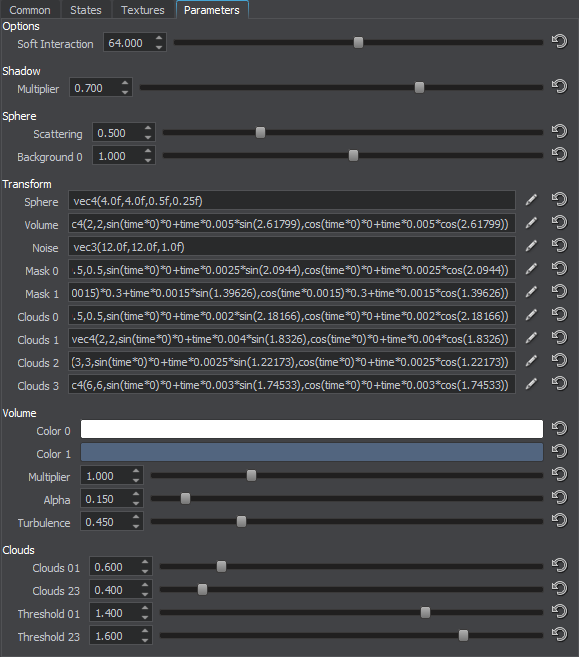This screenshot has width=579, height=657.
Task: Click the Noise vec3 expression field
Action: coord(292,246)
